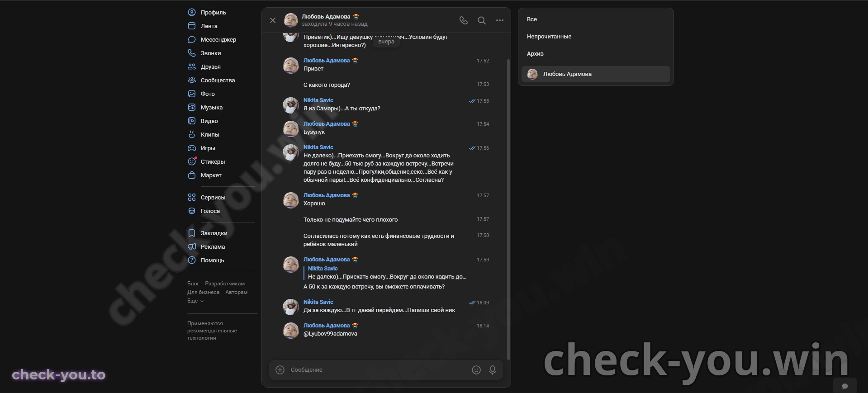Click the Разработчикам footer link
The image size is (868, 393).
(x=225, y=284)
